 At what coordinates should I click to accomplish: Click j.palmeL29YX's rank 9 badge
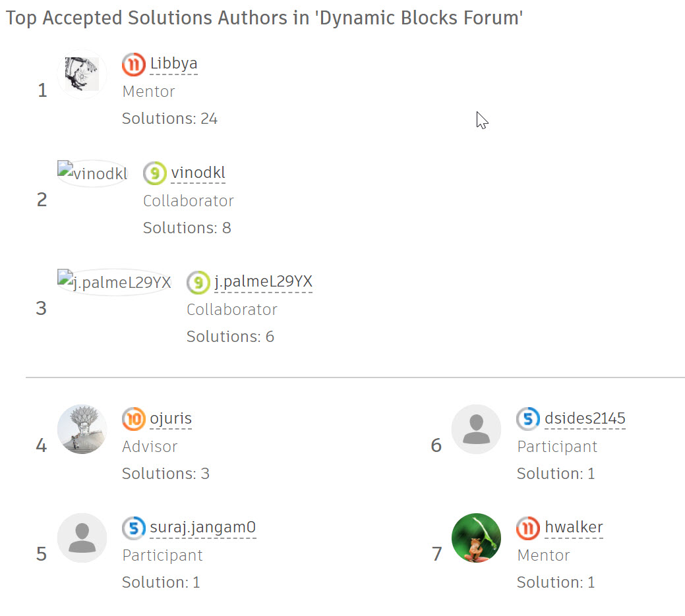[x=198, y=282]
